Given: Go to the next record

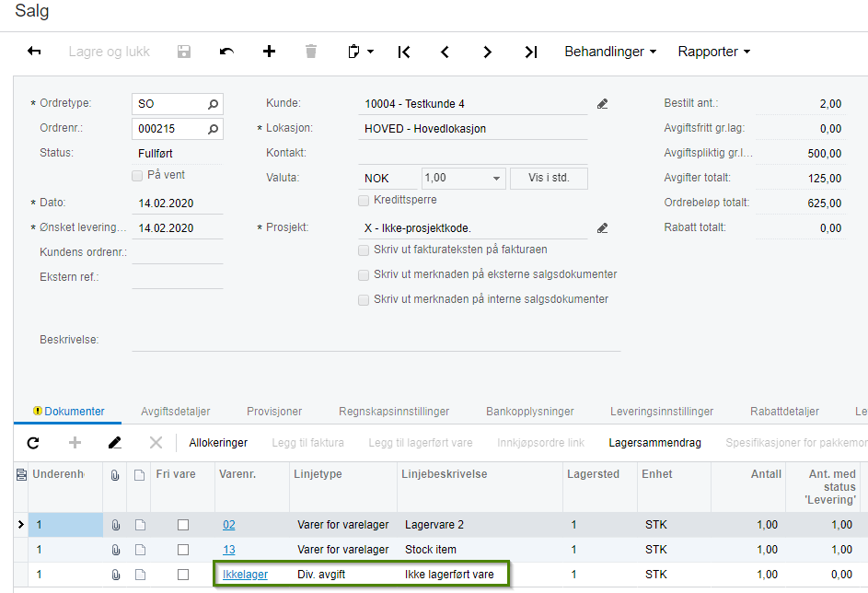Looking at the screenshot, I should 488,52.
